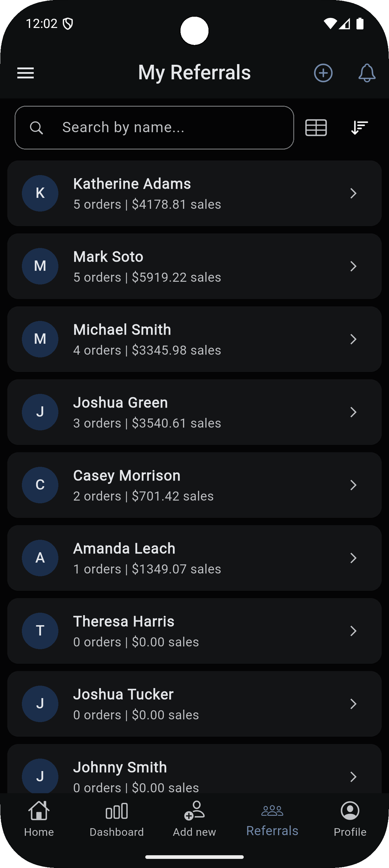This screenshot has height=868, width=389.
Task: Toggle the sort order icon
Action: (x=359, y=128)
